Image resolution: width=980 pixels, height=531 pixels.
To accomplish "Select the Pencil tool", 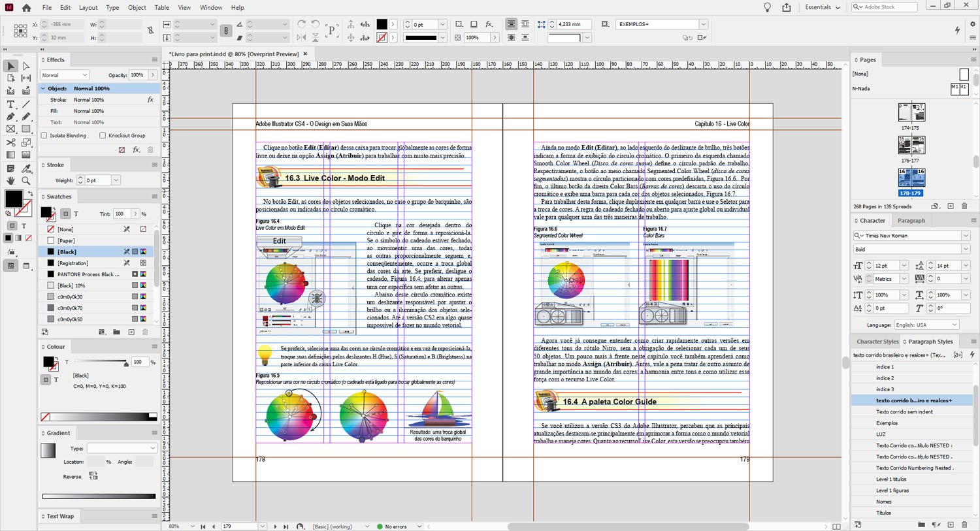I will (26, 116).
